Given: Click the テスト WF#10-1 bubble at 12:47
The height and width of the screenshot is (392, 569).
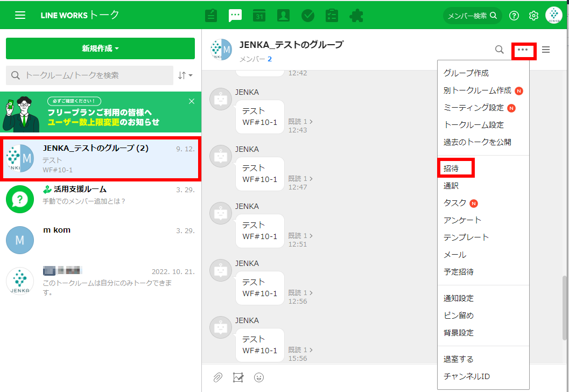Looking at the screenshot, I should pyautogui.click(x=260, y=173).
